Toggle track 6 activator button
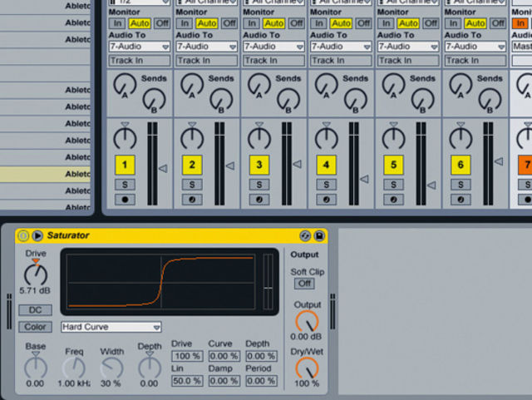This screenshot has width=532, height=400. 461,165
